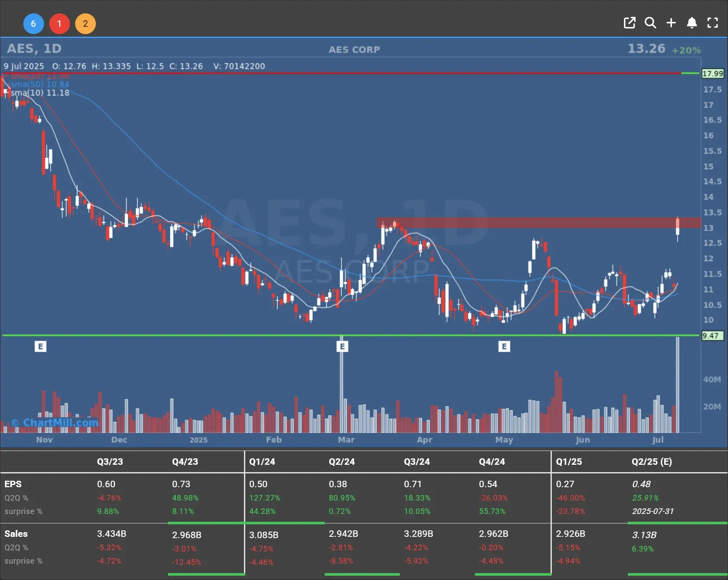Click EPS value 0.73 for Q4/23
This screenshot has height=580, width=728.
pyautogui.click(x=181, y=484)
